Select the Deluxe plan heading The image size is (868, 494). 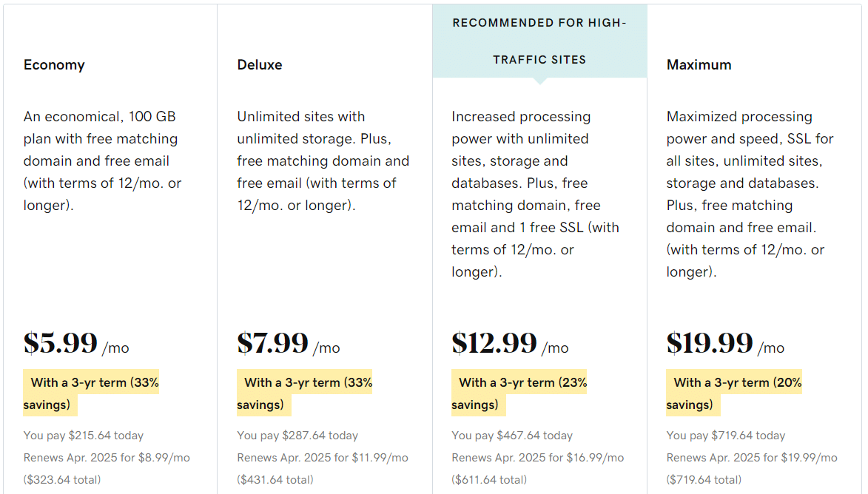click(260, 65)
